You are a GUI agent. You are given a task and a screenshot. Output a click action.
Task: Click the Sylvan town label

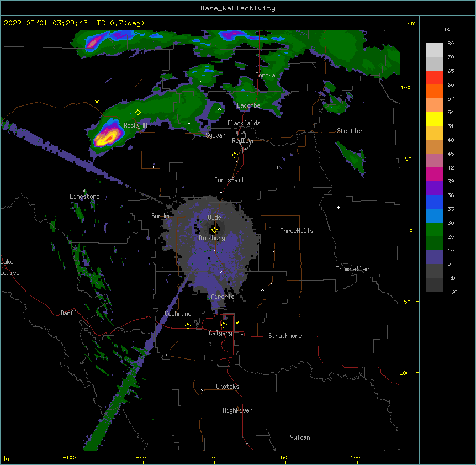[215, 135]
